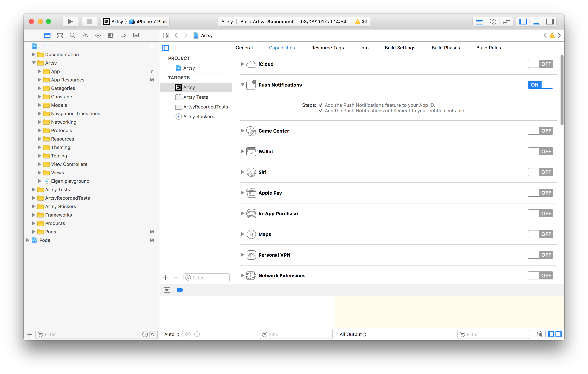Clear console with trash icon
588x374 pixels.
pos(539,334)
